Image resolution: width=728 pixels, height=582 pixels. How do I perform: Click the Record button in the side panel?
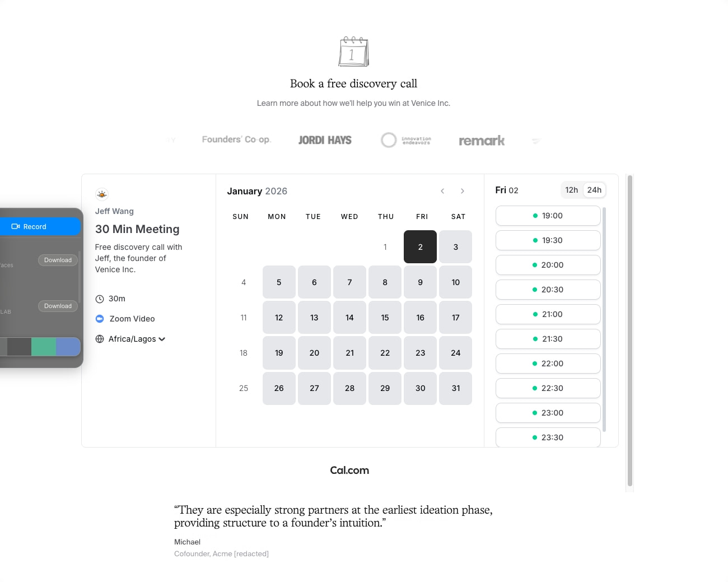tap(40, 226)
